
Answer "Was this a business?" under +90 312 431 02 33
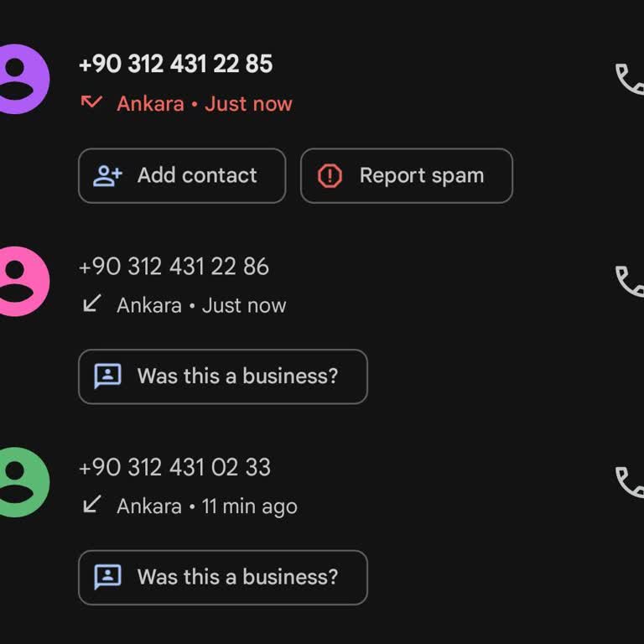222,577
